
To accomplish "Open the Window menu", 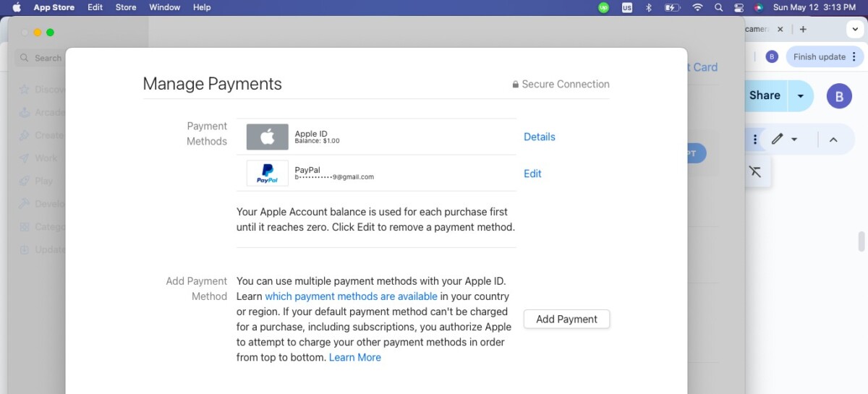I will coord(165,7).
